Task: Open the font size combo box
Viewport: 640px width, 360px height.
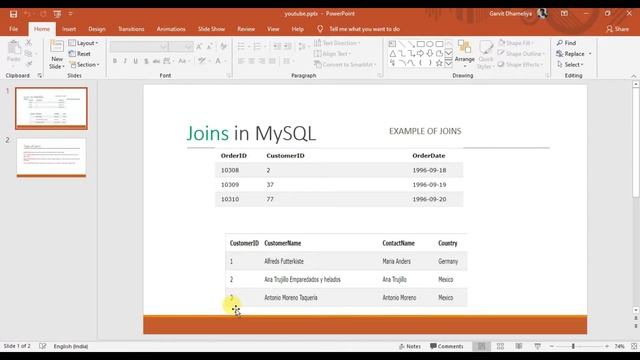Action: point(181,47)
